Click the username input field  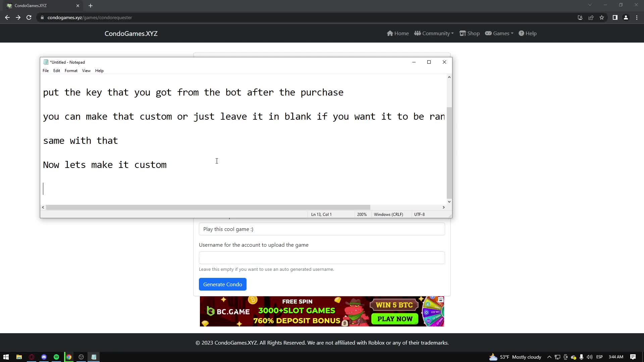322,258
